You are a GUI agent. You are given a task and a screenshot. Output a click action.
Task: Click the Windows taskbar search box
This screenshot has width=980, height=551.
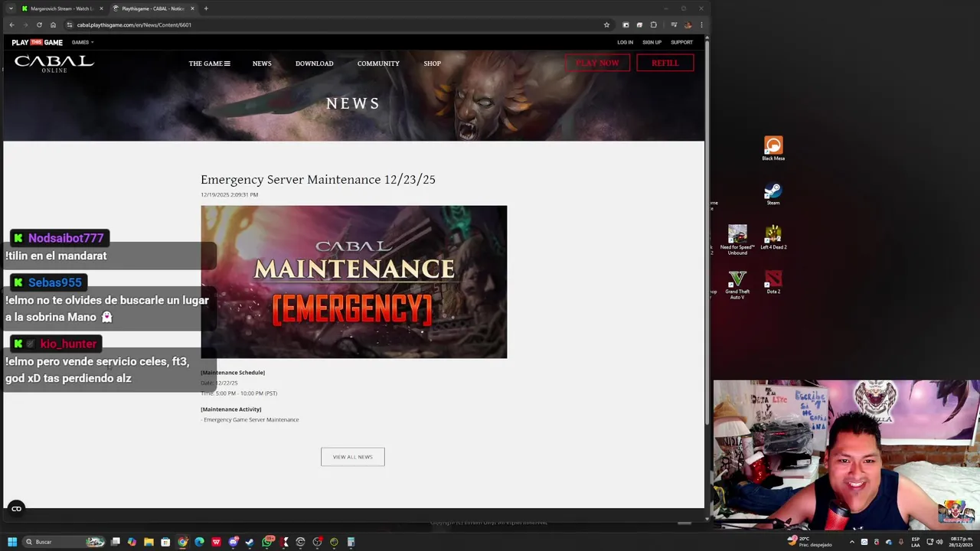click(x=63, y=542)
